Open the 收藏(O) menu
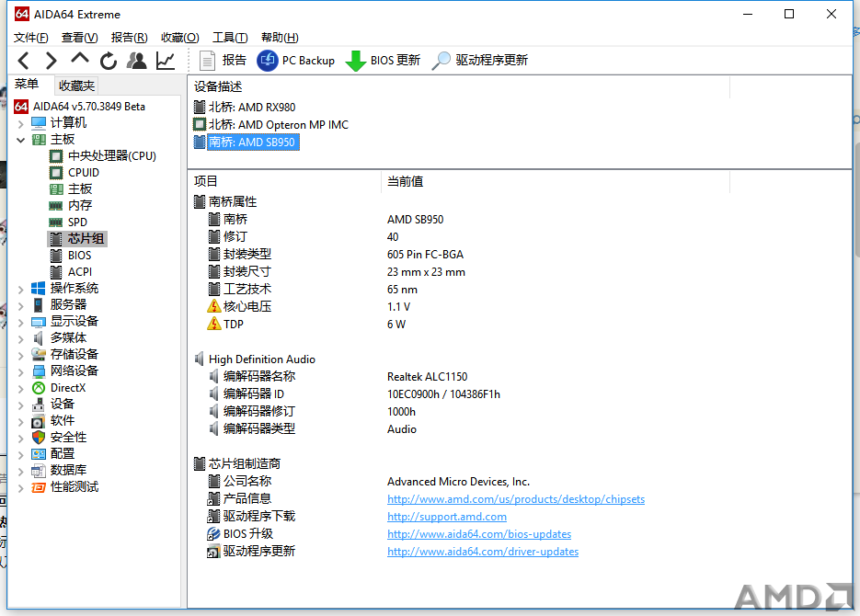Screen dimensions: 860x616 pyautogui.click(x=180, y=38)
